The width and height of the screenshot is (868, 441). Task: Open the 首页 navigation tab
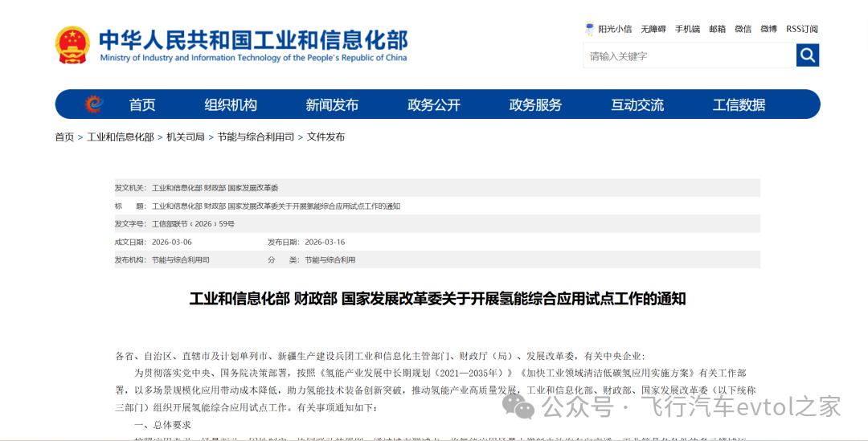142,105
